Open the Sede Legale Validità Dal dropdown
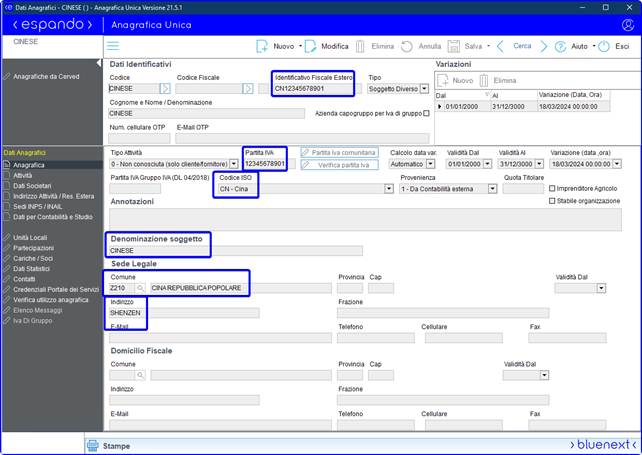642x455 pixels. click(x=601, y=288)
